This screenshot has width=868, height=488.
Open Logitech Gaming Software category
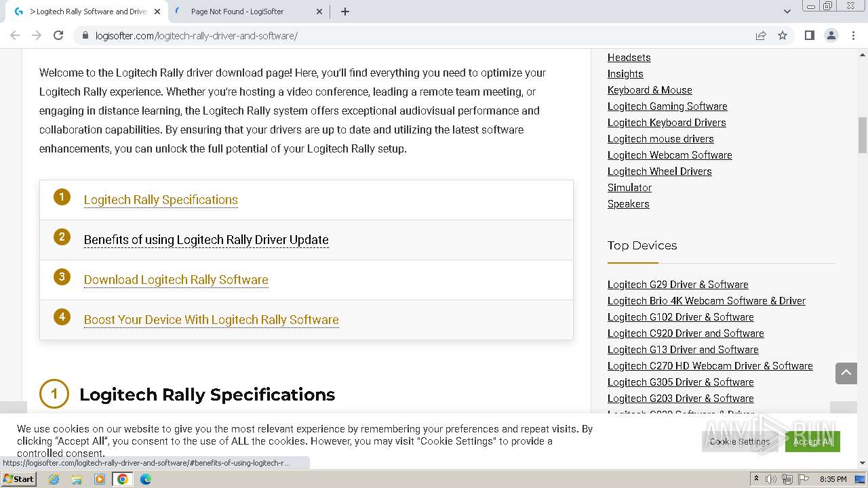coord(667,106)
